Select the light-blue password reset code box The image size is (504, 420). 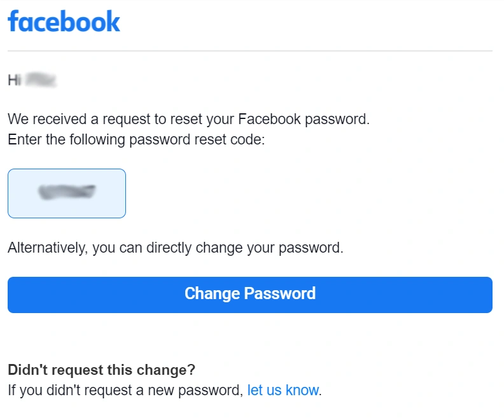(67, 193)
